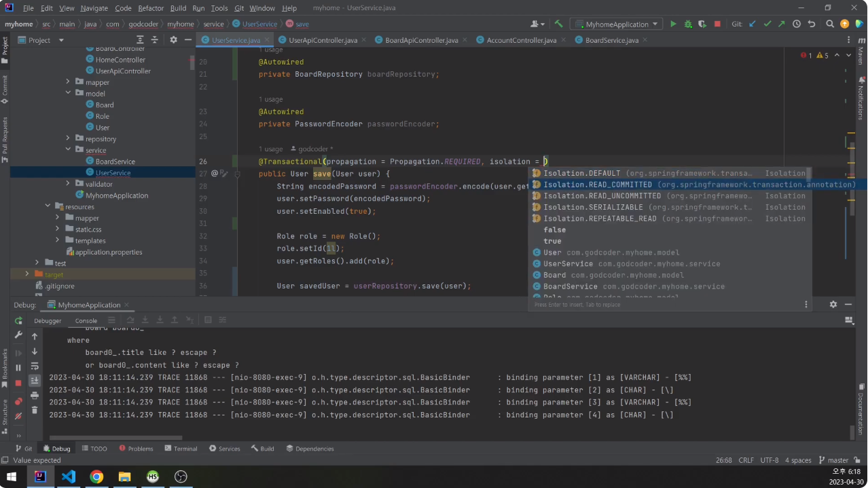Open the Debug tool window gear options
This screenshot has height=488, width=868.
(x=833, y=305)
